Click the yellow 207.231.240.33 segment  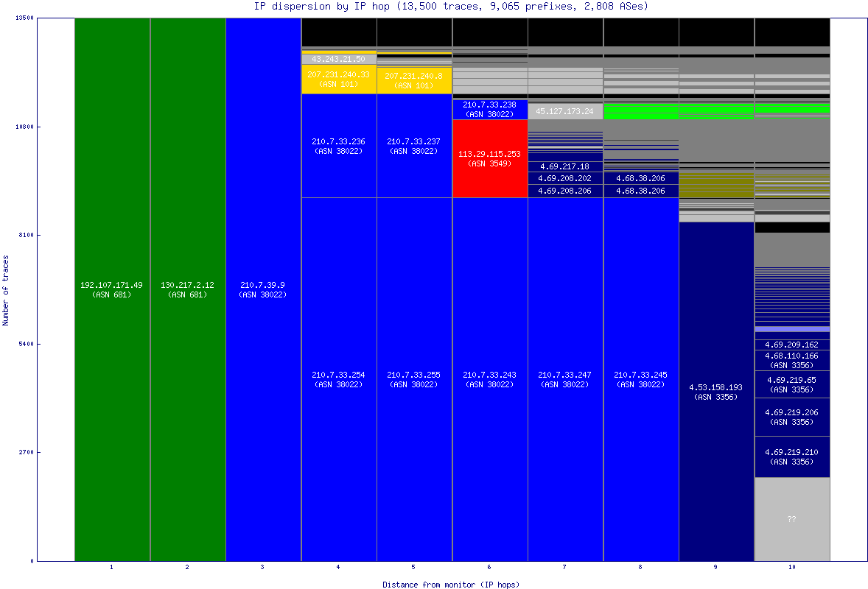click(339, 78)
